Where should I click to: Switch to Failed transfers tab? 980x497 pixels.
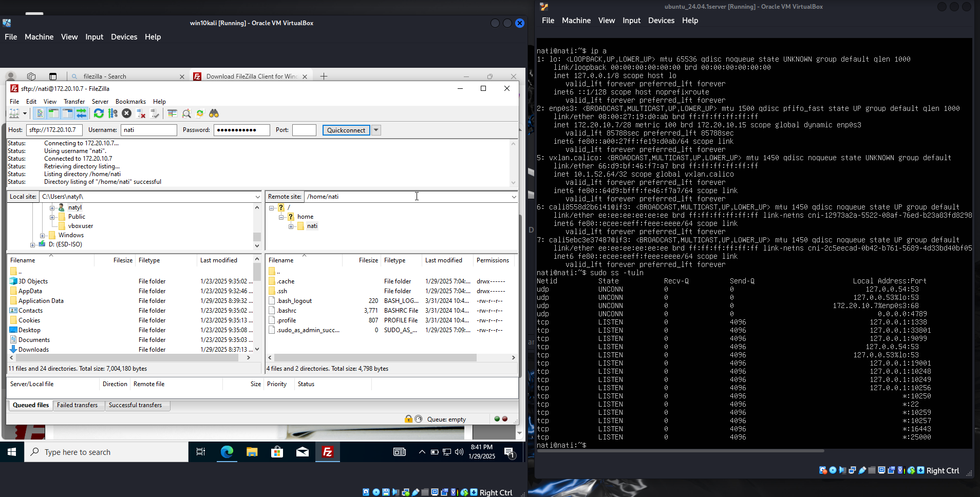(77, 405)
